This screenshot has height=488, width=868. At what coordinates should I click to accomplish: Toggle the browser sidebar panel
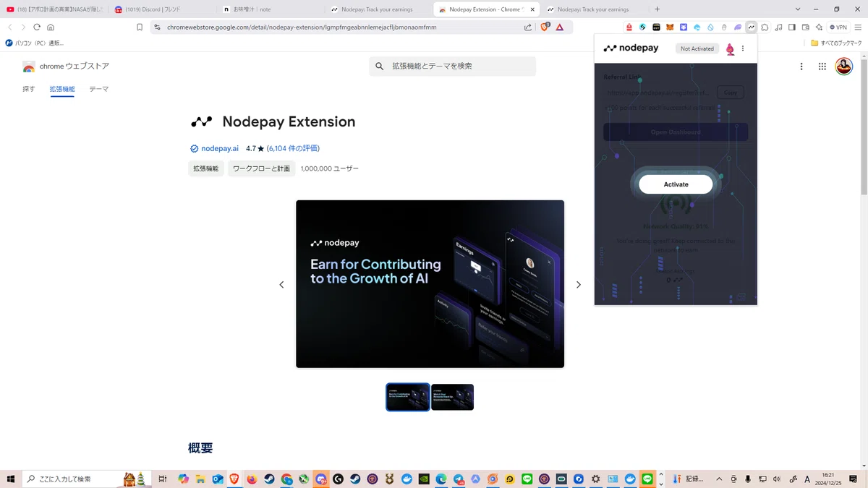pos(792,27)
